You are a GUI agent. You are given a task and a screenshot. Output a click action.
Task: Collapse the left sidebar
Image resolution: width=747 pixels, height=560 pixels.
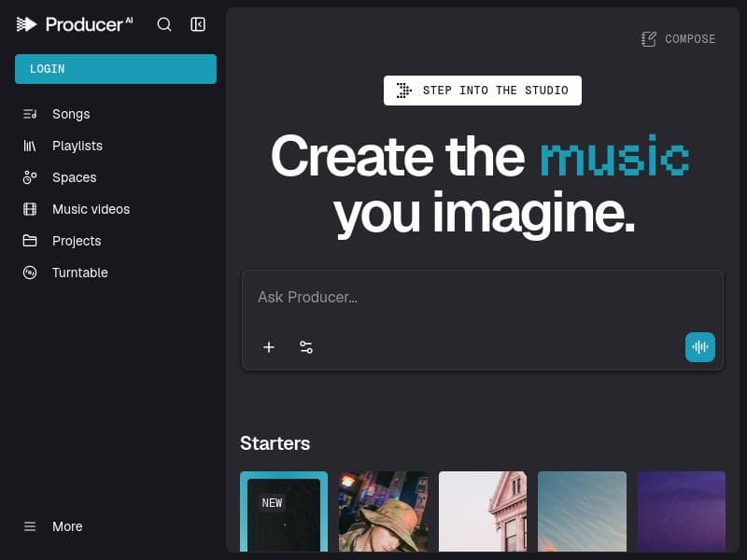coord(198,24)
